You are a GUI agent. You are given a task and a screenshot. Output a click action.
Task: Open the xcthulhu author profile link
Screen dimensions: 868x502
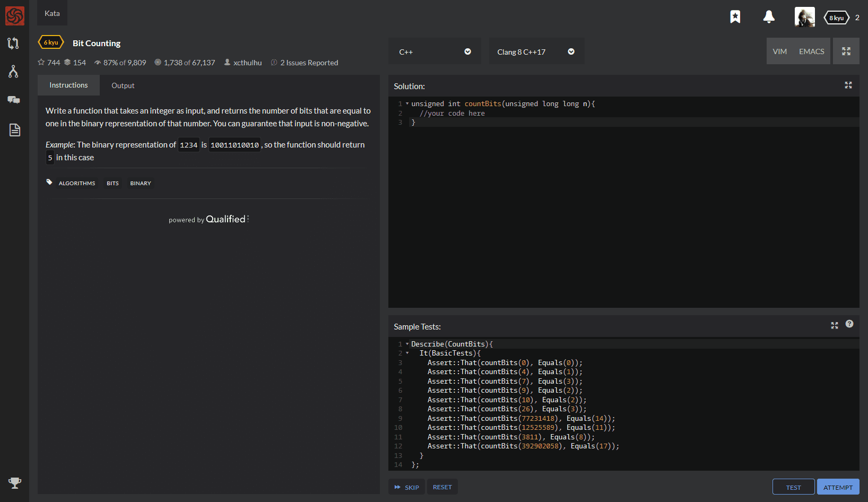pyautogui.click(x=247, y=62)
